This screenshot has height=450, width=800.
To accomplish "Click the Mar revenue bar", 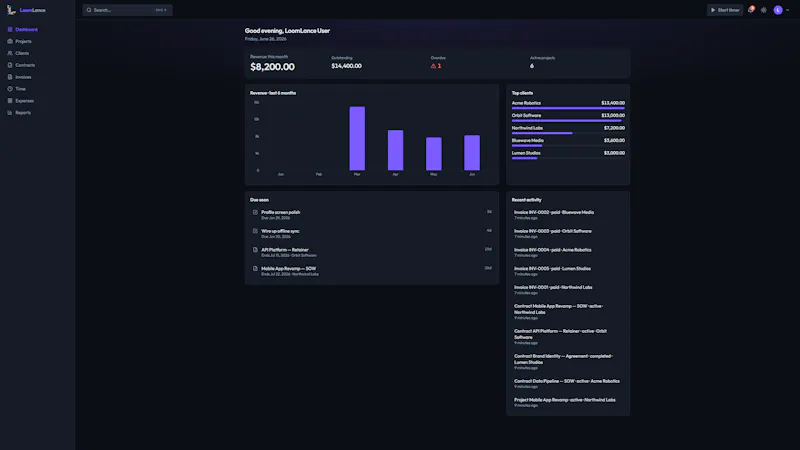I will [357, 138].
